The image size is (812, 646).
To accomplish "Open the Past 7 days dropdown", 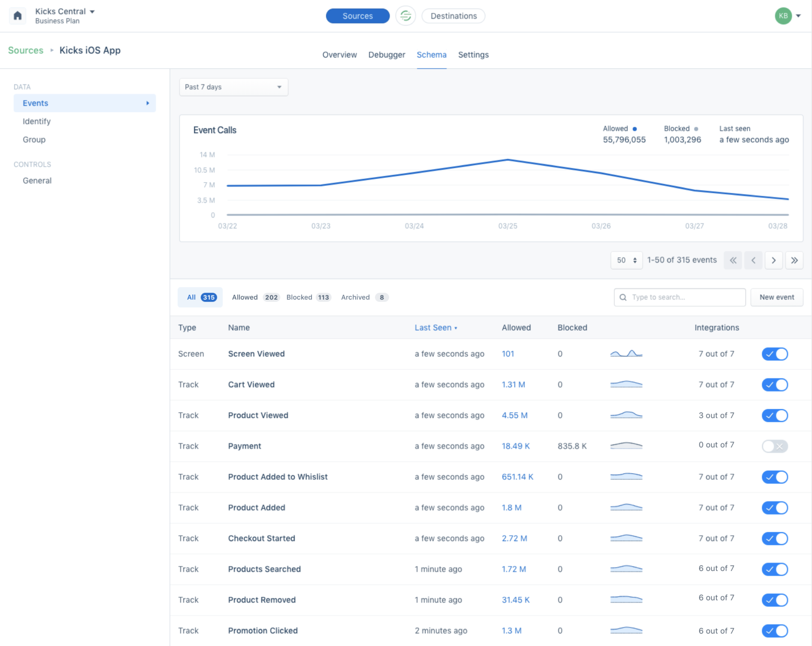I will point(233,87).
